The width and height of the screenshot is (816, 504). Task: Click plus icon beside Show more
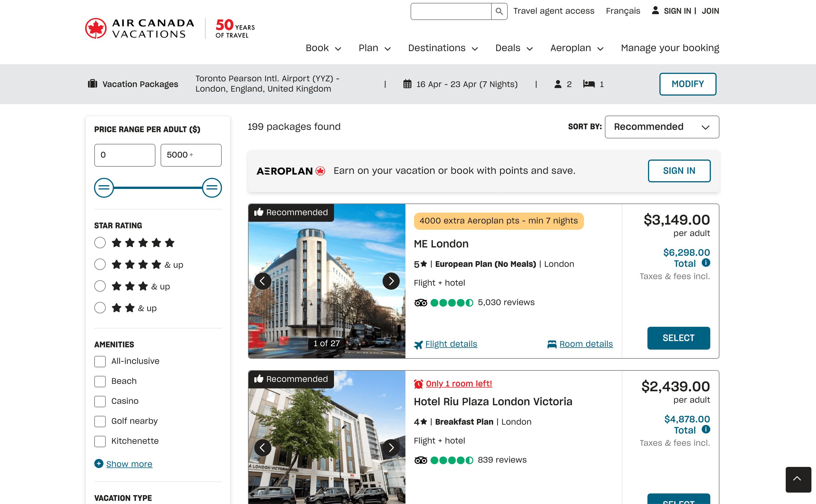tap(99, 463)
